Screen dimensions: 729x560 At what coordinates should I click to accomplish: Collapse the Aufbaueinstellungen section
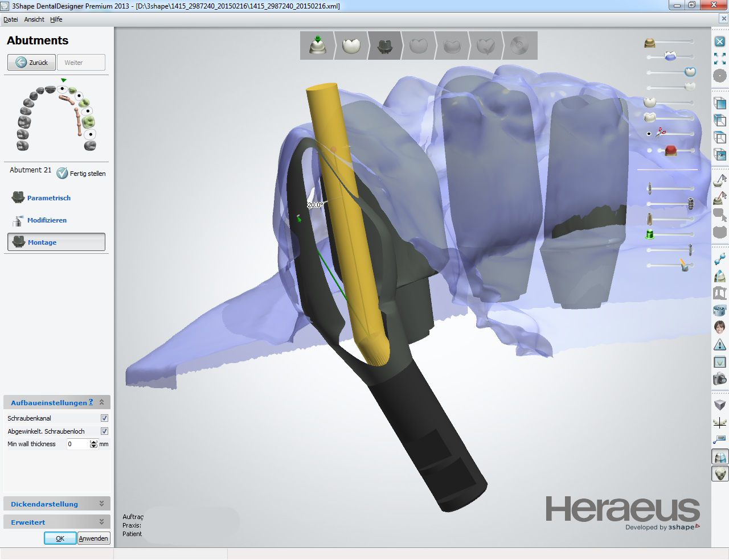[101, 402]
